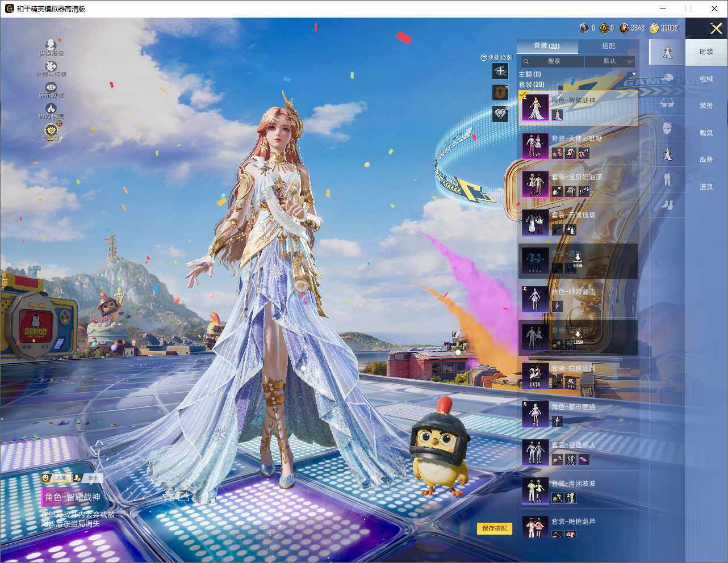Screen dimensions: 728x563
Task: Select the 套装-星途旅人 outfit thumbnail
Action: 535,452
